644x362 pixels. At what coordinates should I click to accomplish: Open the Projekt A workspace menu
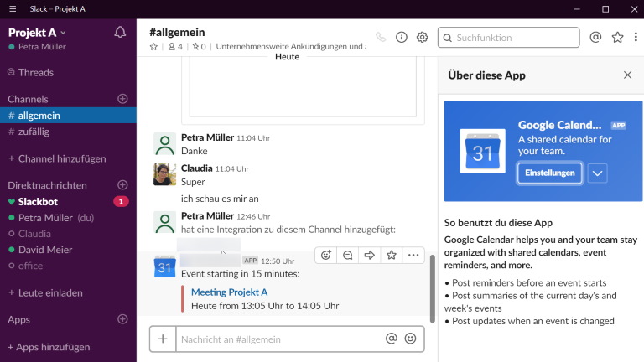(x=37, y=32)
